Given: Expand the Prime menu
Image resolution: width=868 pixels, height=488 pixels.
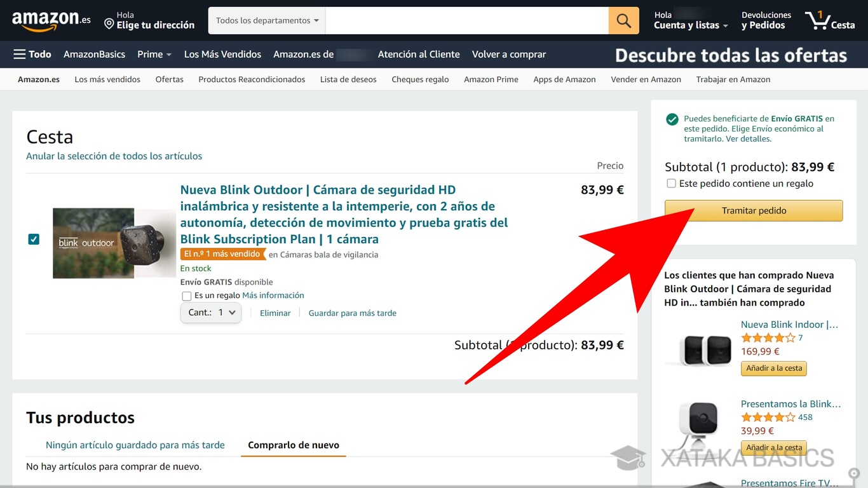Looking at the screenshot, I should coord(154,55).
